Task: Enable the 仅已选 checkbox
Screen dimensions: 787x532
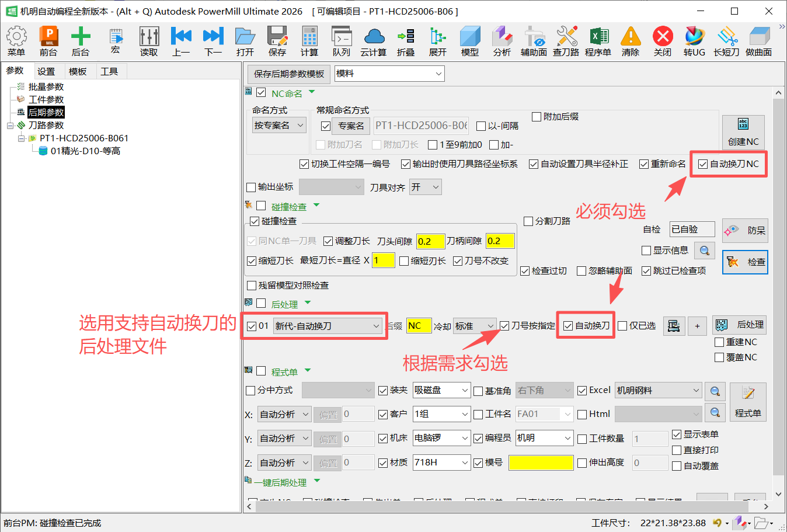Action: [x=622, y=326]
